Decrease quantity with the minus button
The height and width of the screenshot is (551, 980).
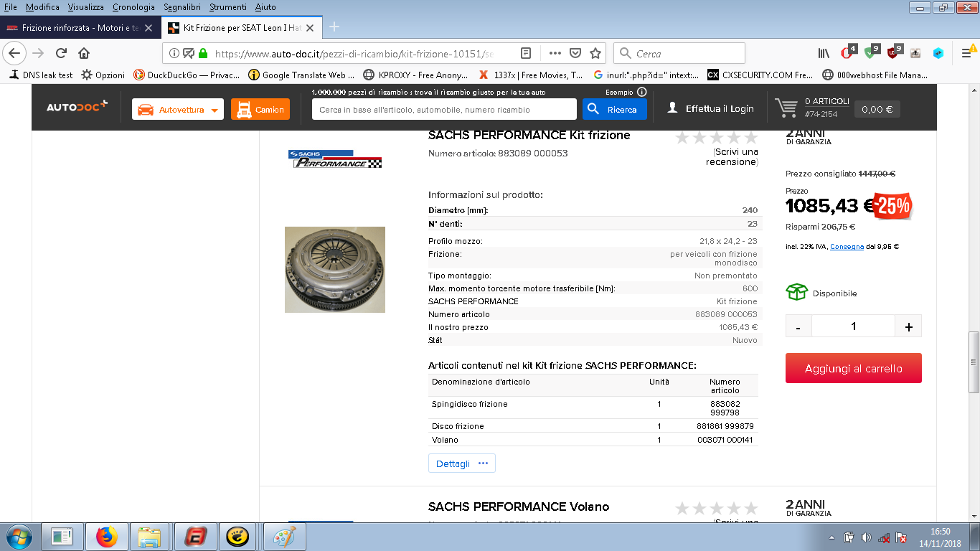coord(798,326)
